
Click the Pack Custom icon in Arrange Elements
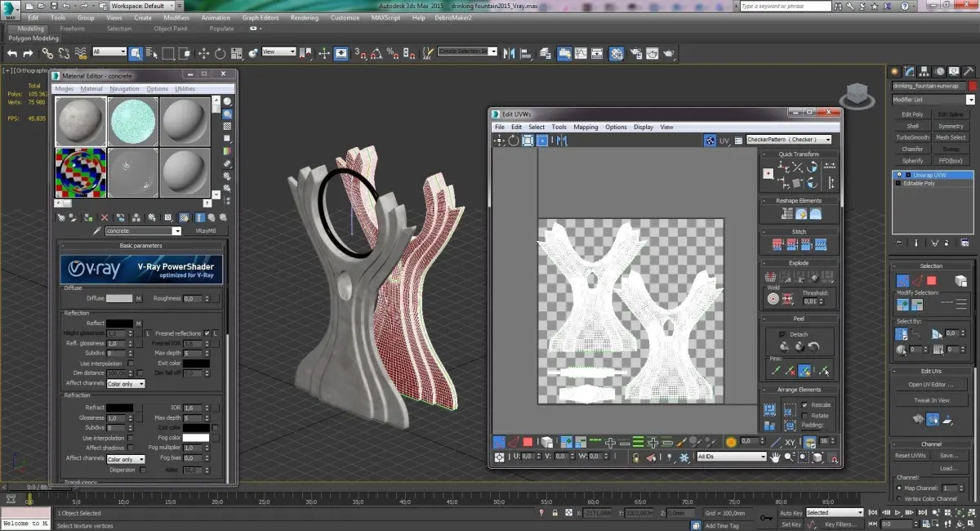point(769,410)
